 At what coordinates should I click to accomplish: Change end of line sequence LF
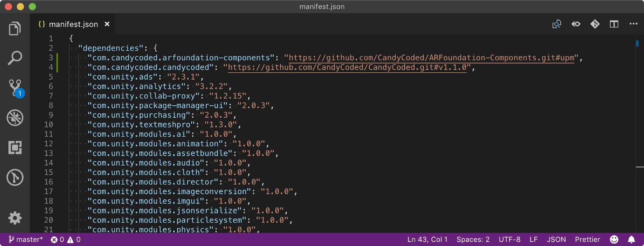pyautogui.click(x=534, y=240)
